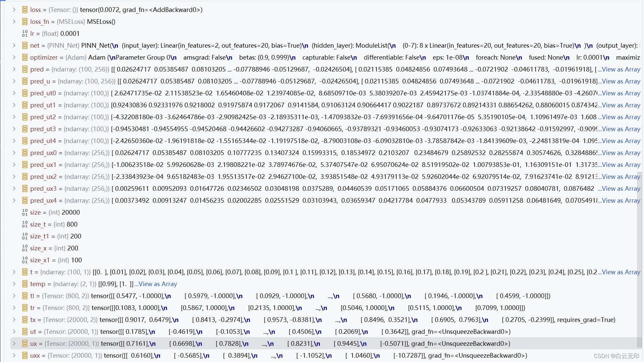This screenshot has height=362, width=644.
Task: Expand the ux tensor row
Action: coord(14,343)
